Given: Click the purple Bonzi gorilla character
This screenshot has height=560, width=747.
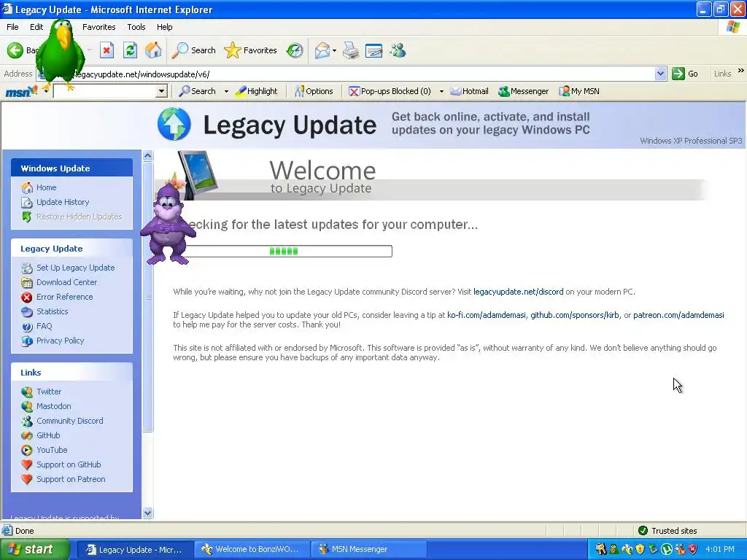Looking at the screenshot, I should click(x=168, y=224).
